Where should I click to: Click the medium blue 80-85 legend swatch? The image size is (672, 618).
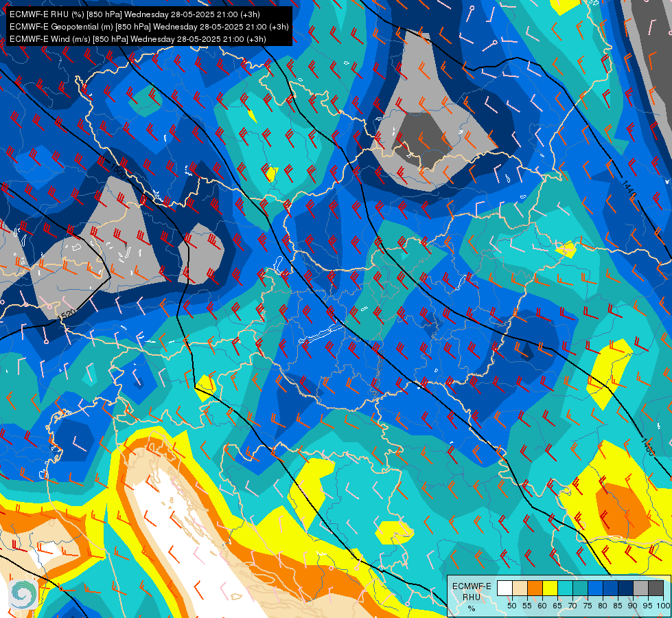click(x=611, y=588)
